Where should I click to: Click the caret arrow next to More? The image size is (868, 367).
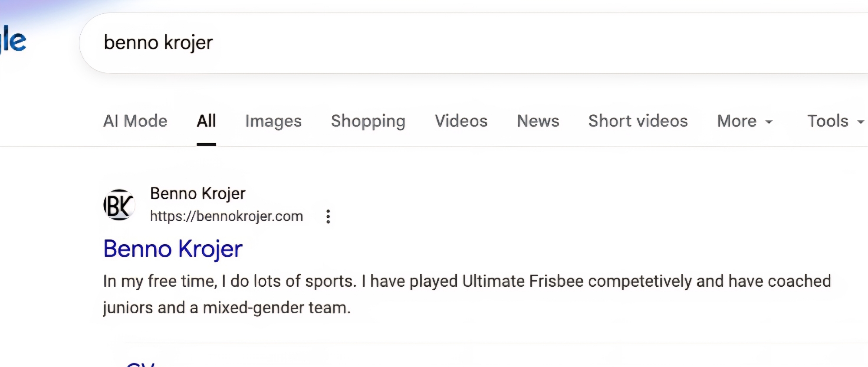pos(769,122)
